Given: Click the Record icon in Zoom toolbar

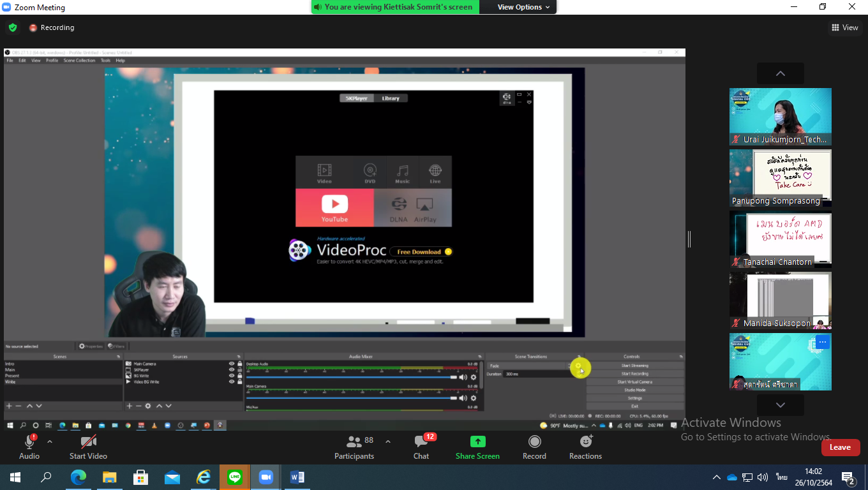Looking at the screenshot, I should coord(534,442).
